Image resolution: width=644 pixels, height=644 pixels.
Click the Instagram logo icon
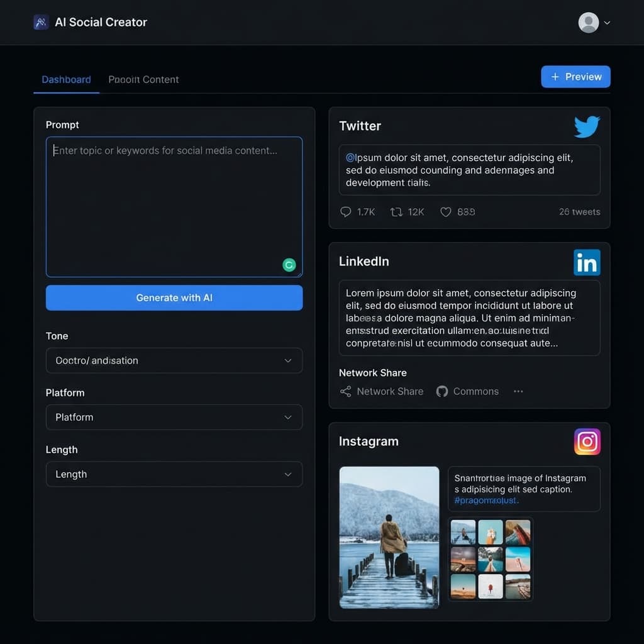tap(587, 441)
